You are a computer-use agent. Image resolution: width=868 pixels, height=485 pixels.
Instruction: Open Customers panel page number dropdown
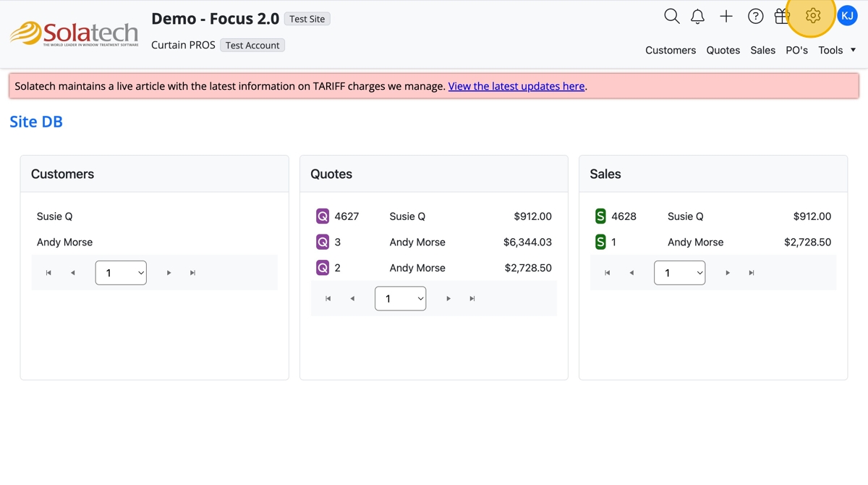[121, 273]
